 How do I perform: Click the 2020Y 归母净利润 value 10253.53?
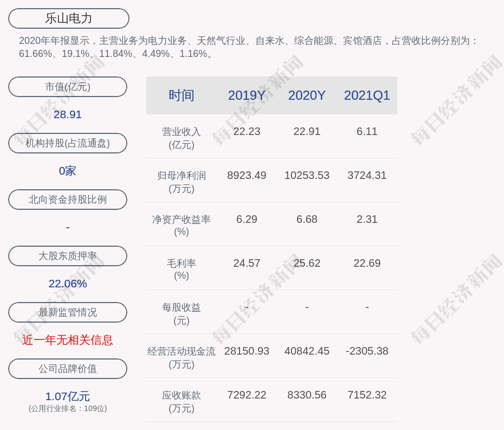pos(307,176)
